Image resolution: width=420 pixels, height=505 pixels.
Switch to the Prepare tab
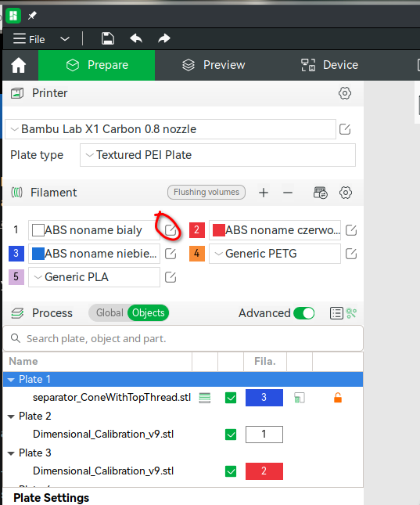(x=96, y=65)
